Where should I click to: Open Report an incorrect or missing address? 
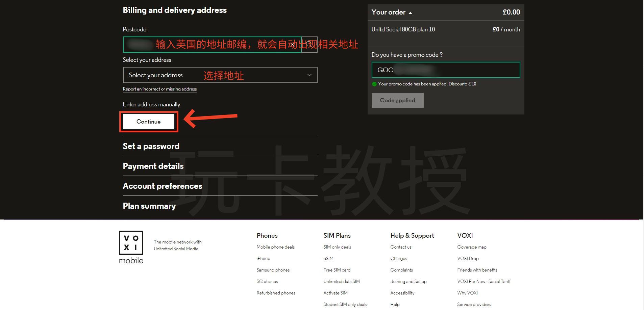point(159,89)
